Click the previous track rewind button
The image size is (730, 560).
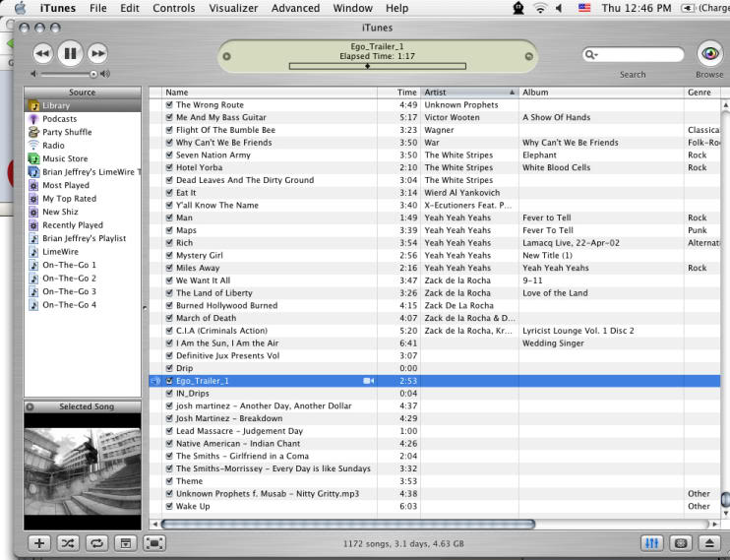pos(43,53)
